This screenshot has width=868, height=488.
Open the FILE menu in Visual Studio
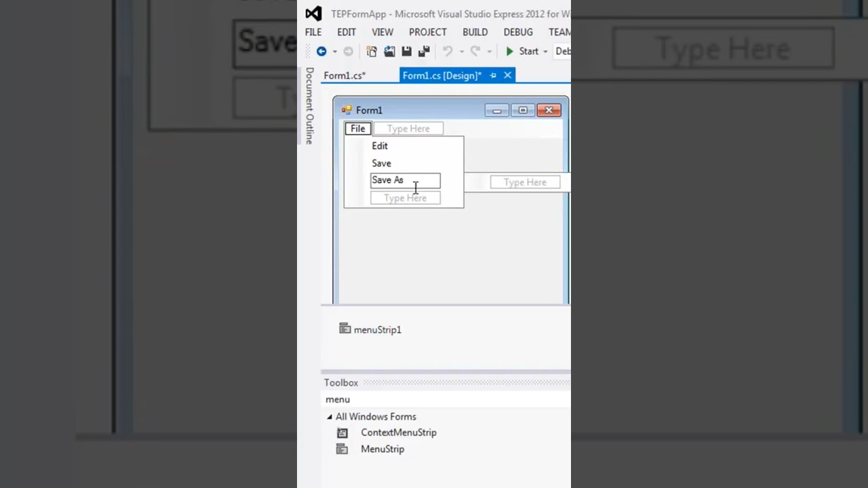click(x=313, y=32)
